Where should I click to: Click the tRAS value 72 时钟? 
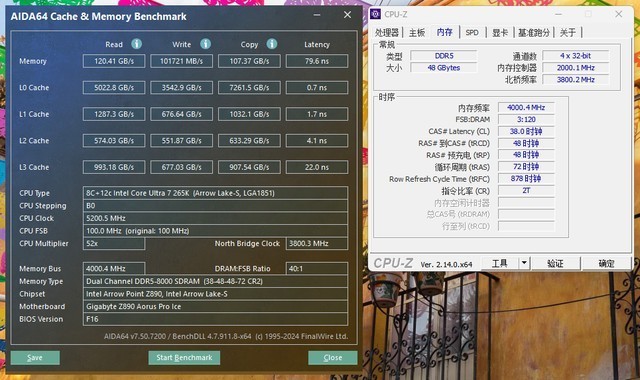click(x=526, y=167)
